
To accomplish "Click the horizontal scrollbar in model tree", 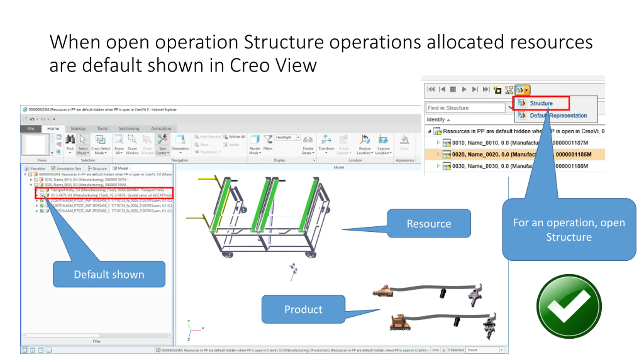I will (x=63, y=335).
